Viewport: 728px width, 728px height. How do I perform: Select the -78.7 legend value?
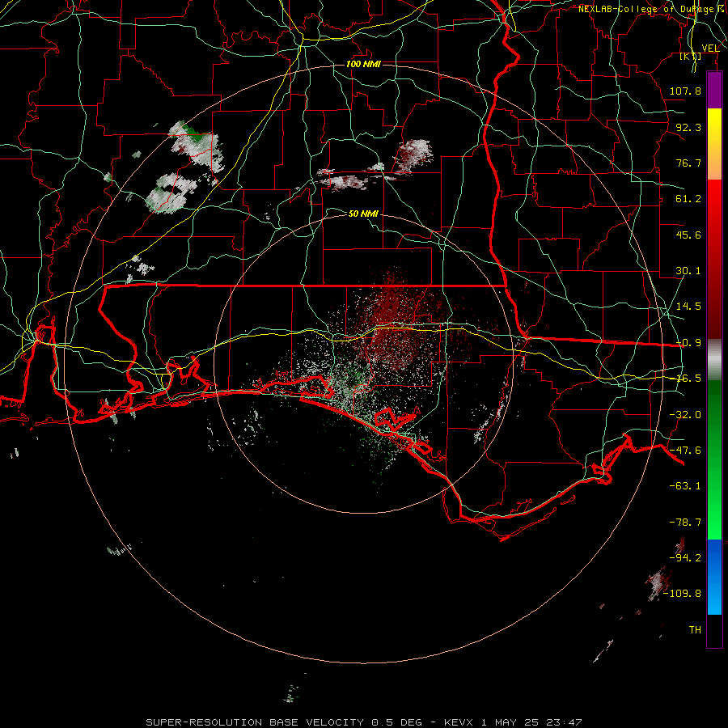pos(685,523)
